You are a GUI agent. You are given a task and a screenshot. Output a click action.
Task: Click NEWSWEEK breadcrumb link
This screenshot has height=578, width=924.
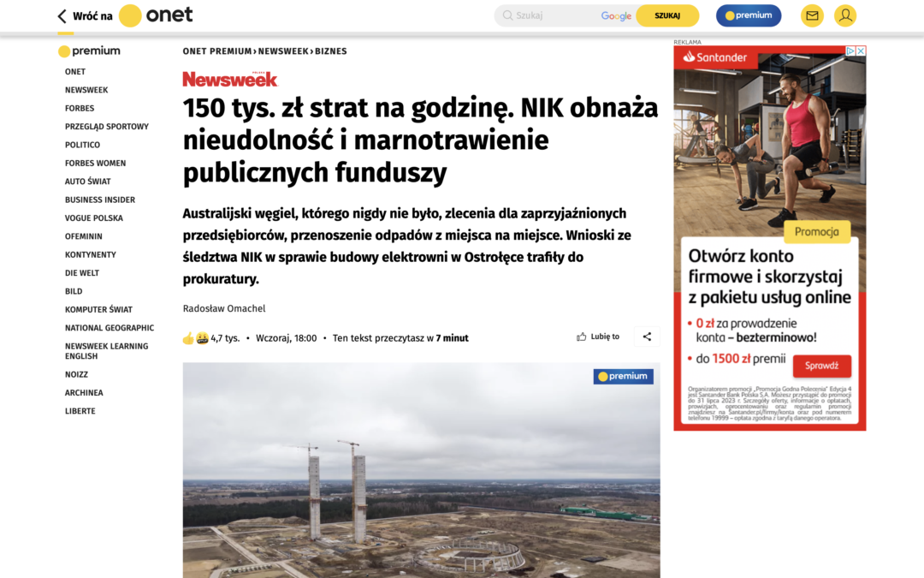tap(283, 51)
